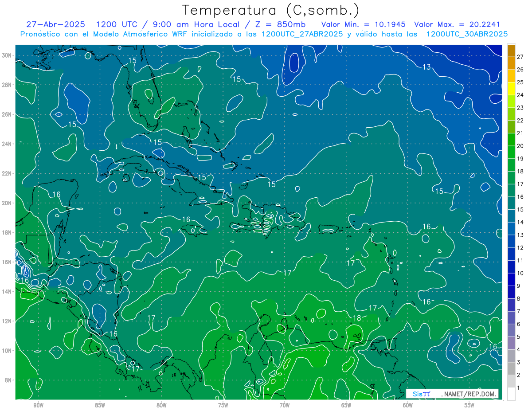Select the pressure level "Z = 850mb"
The height and width of the screenshot is (411, 532).
281,24
